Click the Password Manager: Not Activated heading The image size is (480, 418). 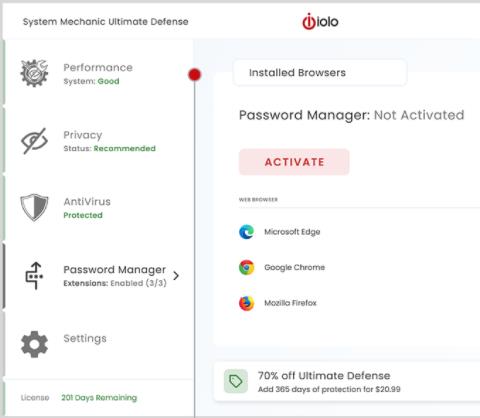[x=352, y=115]
